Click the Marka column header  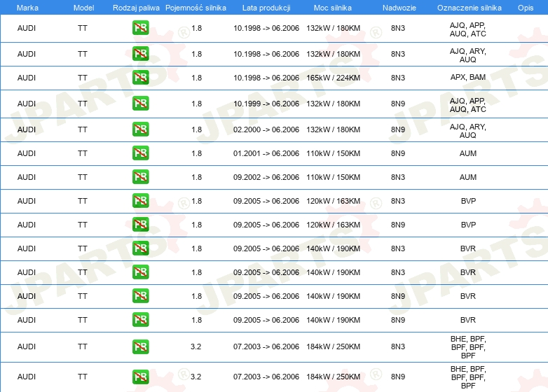[27, 8]
